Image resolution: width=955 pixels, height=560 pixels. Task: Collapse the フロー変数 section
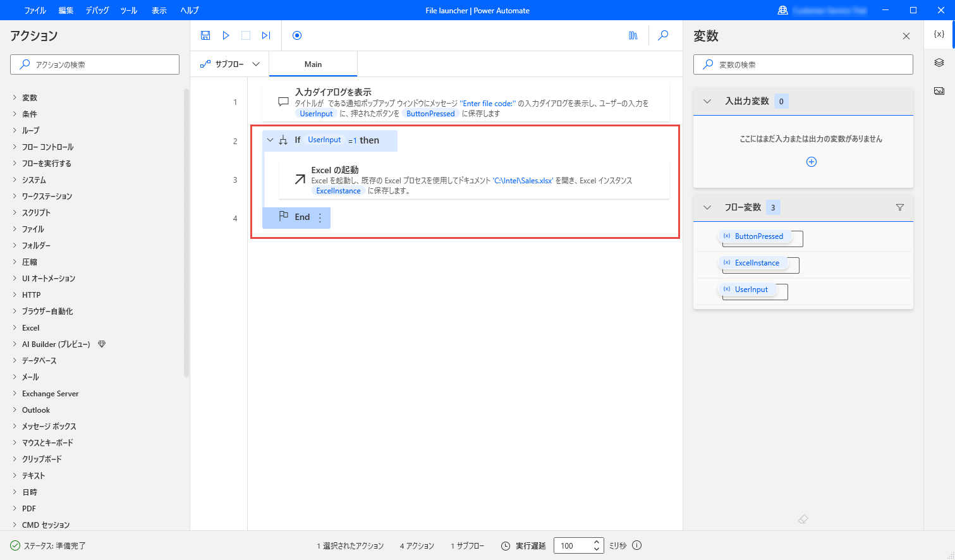pos(707,207)
